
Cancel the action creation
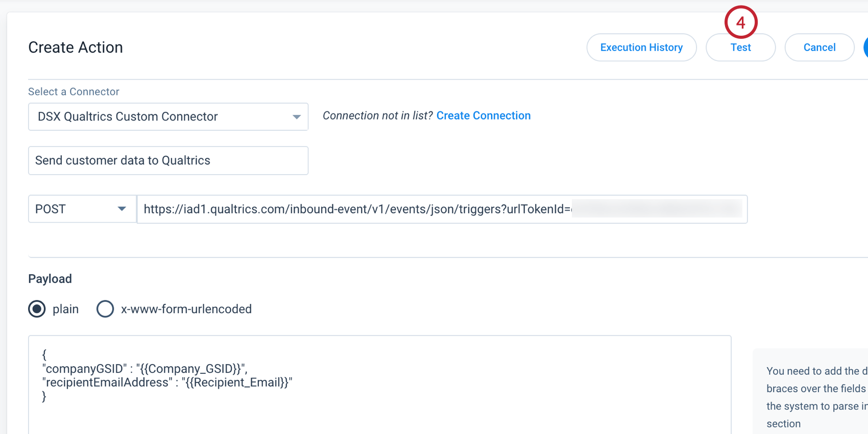tap(819, 47)
